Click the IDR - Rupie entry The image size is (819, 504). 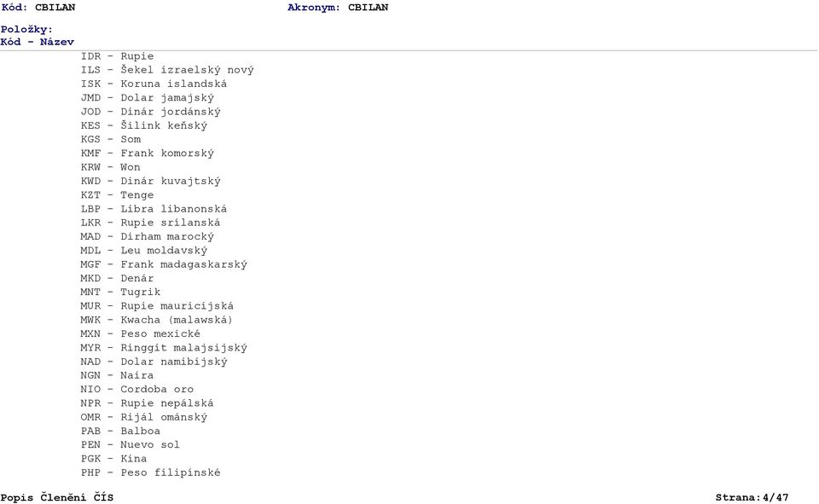point(117,56)
